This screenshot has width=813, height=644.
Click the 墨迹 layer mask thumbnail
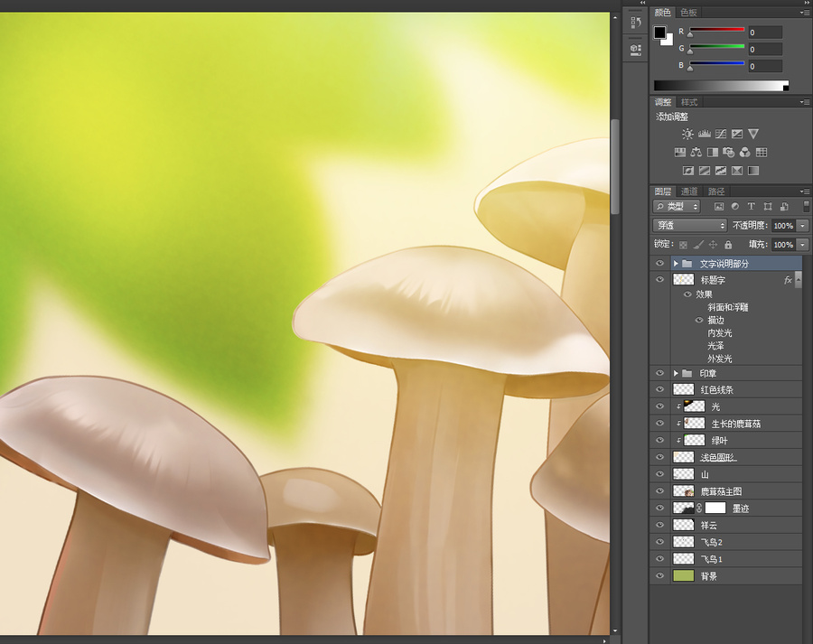tap(715, 508)
